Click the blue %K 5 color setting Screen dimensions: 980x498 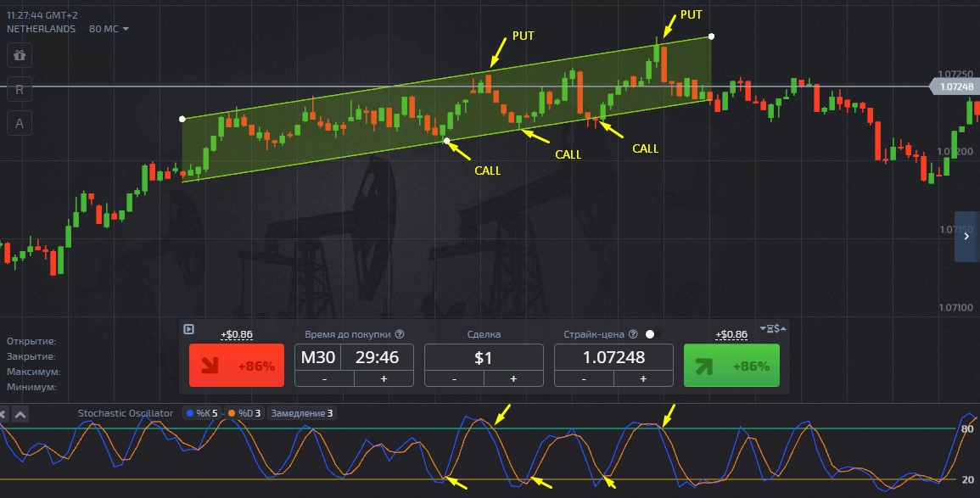click(x=204, y=413)
